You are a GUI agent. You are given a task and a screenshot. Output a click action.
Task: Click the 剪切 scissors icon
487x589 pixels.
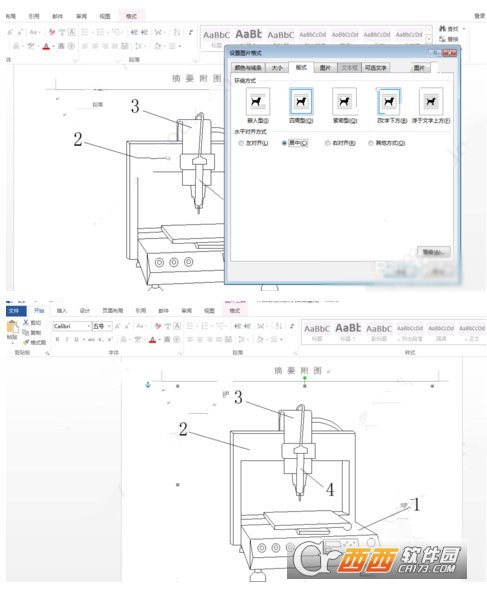[26, 322]
